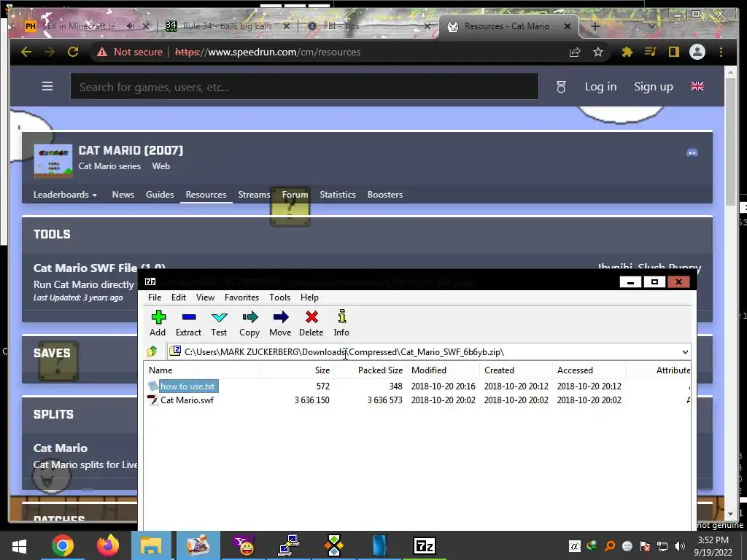
Task: Open the Cat Mario splits resource
Action: (61, 448)
